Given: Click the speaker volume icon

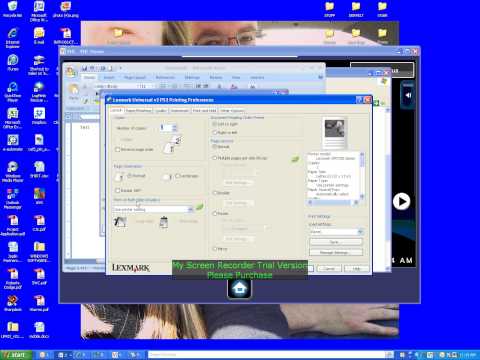Looking at the screenshot, I should click(x=408, y=95).
